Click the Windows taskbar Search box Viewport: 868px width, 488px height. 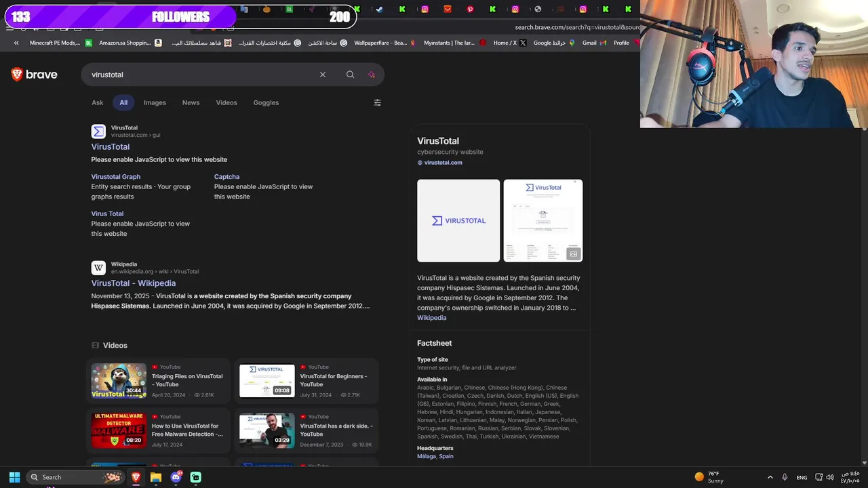pos(75,477)
